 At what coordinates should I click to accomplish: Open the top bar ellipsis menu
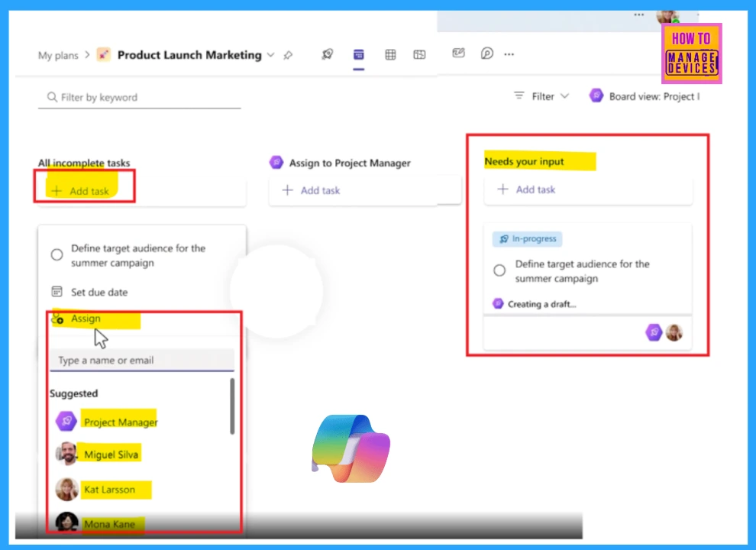[639, 15]
